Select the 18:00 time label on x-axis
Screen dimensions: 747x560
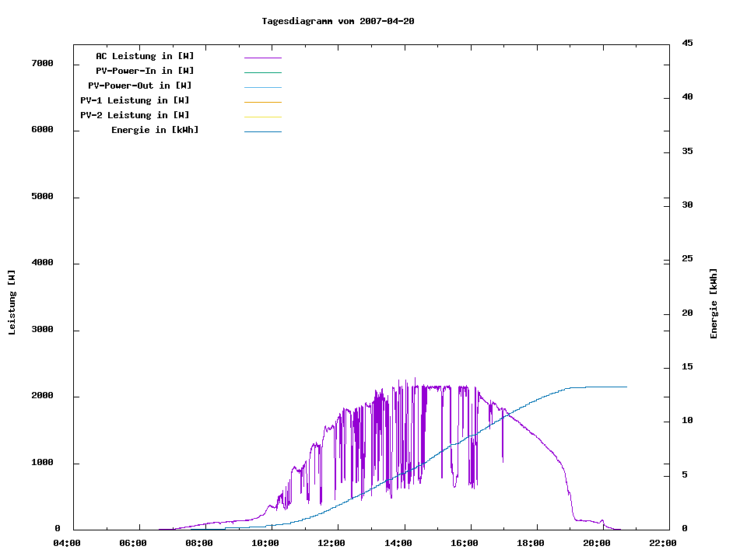[x=531, y=543]
